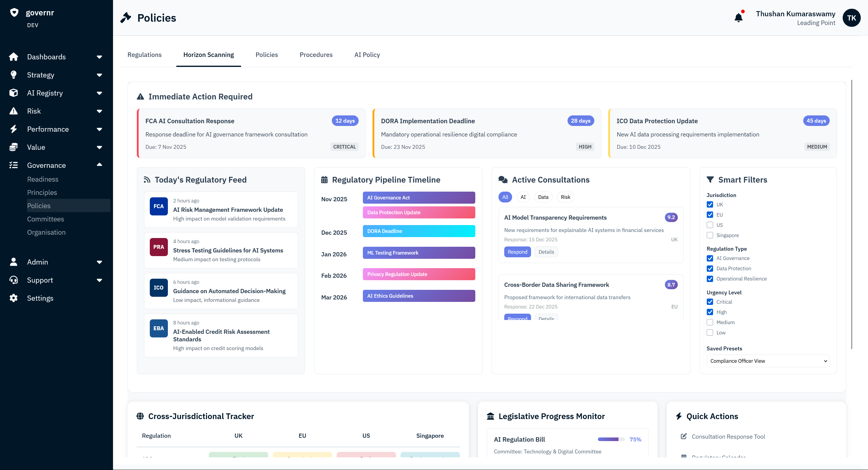Viewport: 868px width, 470px height.
Task: Enable the US jurisdiction checkbox
Action: [710, 225]
